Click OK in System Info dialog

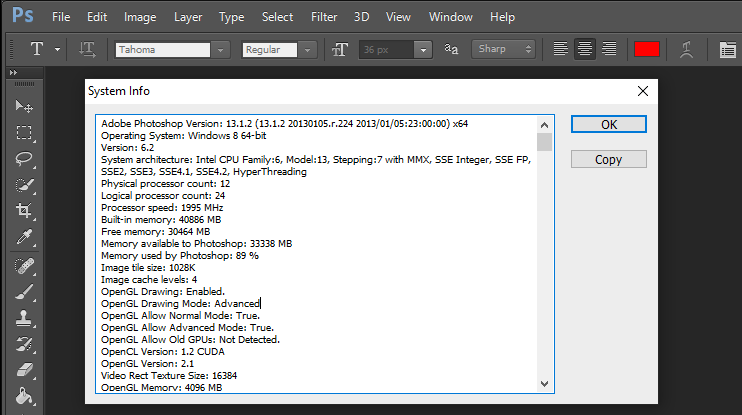click(609, 124)
